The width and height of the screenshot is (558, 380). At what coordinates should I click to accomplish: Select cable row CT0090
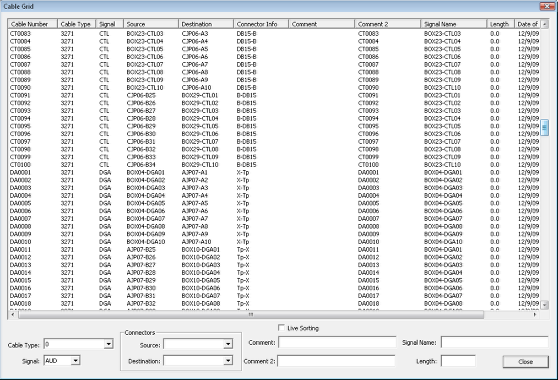pyautogui.click(x=274, y=88)
